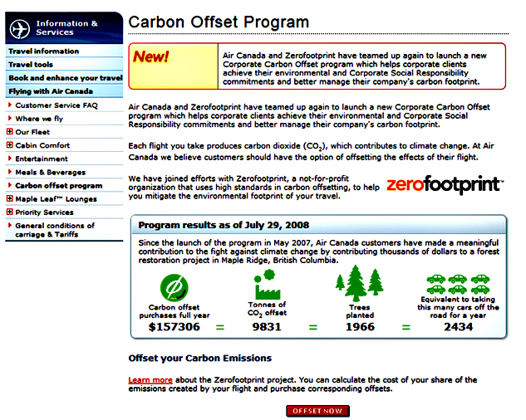Click the red arrow beside General conditions of carriage
Image resolution: width=526 pixels, height=420 pixels.
click(10, 225)
